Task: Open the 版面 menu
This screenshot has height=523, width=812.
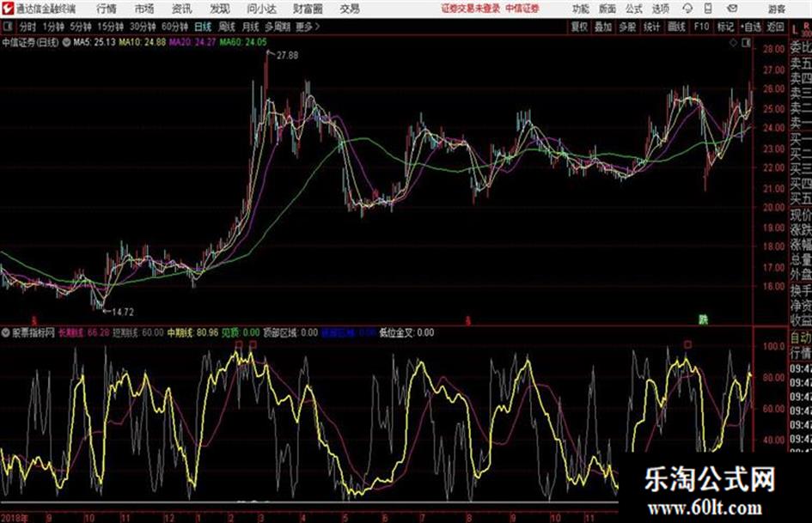Action: 607,9
